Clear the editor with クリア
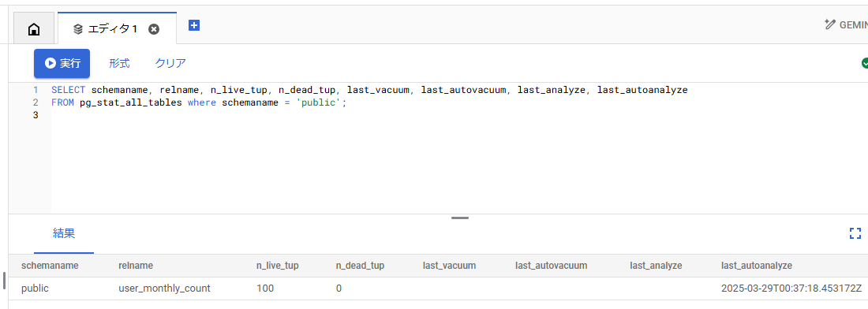 click(170, 64)
